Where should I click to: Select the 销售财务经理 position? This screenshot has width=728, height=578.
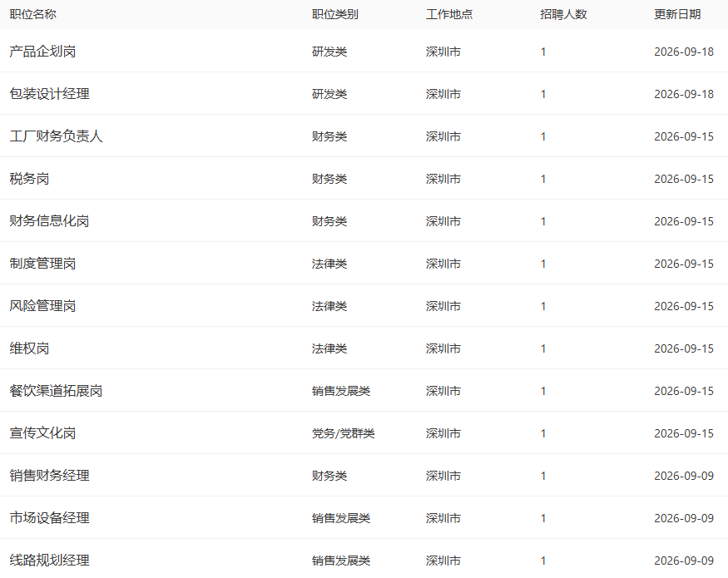(x=49, y=476)
